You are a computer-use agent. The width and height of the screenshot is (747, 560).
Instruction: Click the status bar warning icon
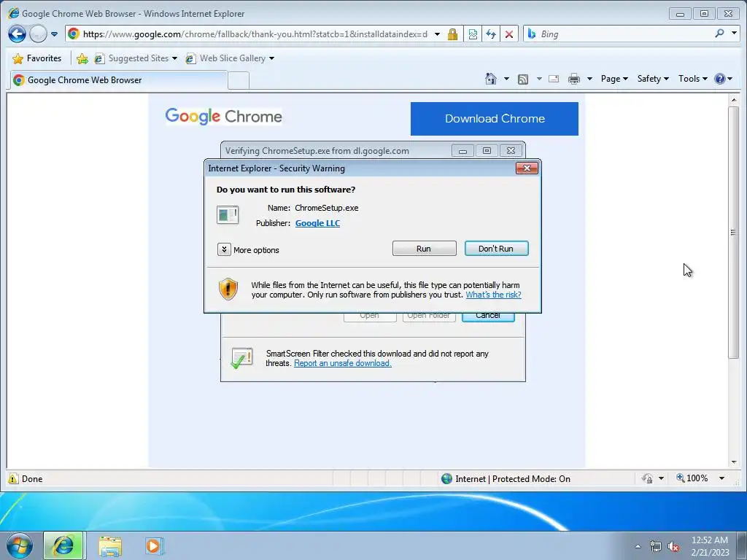coord(13,478)
